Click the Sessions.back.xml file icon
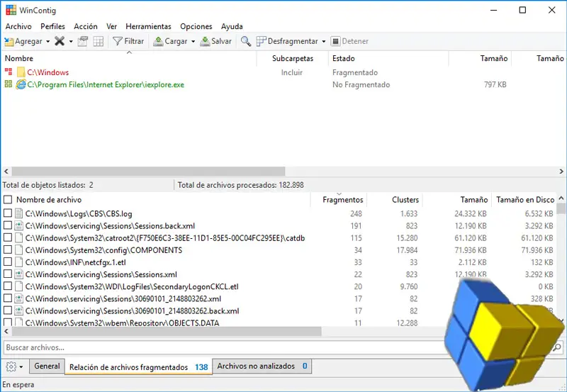567x392 pixels. 19,225
